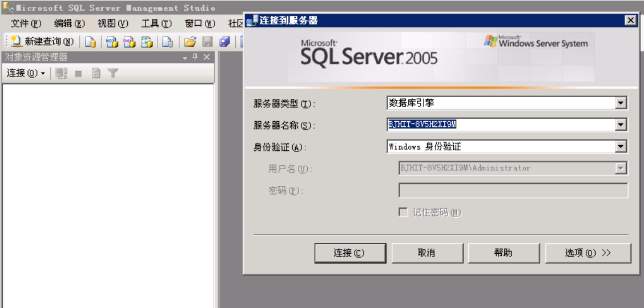Click the 连接(C) connect button
Screen dimensions: 644x308
pos(351,253)
